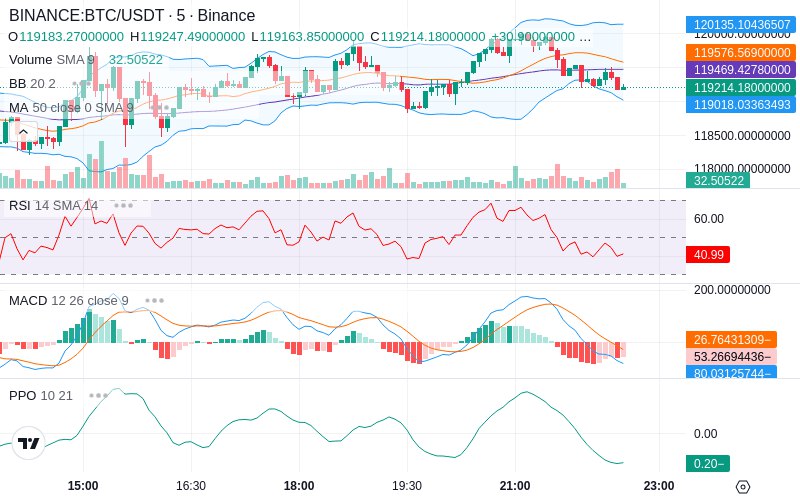The image size is (800, 500).
Task: Open more options for MA 50 indicator
Action: point(161,108)
